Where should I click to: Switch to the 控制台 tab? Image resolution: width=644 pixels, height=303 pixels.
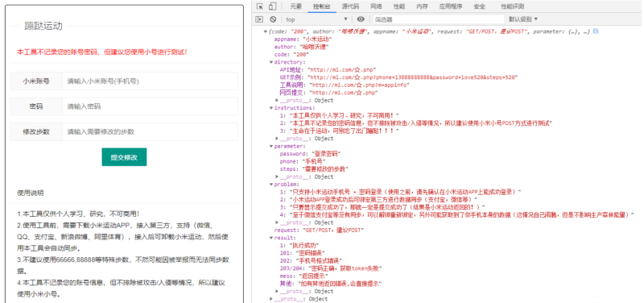(x=321, y=6)
